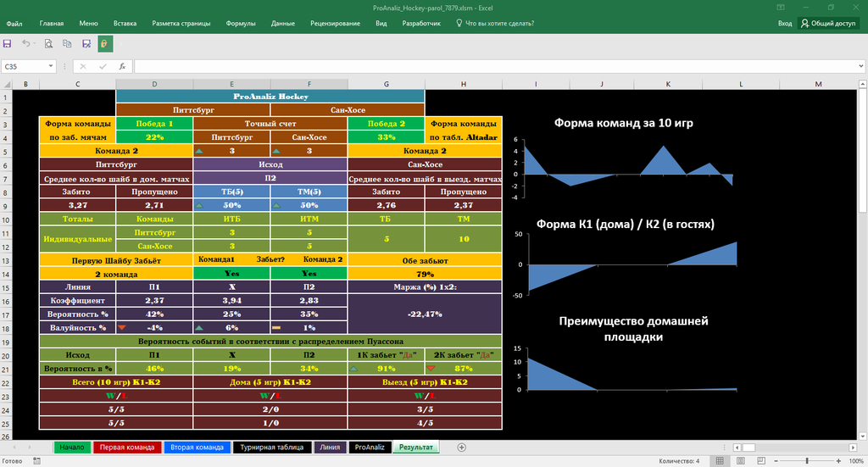Add a new sheet with the plus icon
The height and width of the screenshot is (467, 868).
click(462, 447)
